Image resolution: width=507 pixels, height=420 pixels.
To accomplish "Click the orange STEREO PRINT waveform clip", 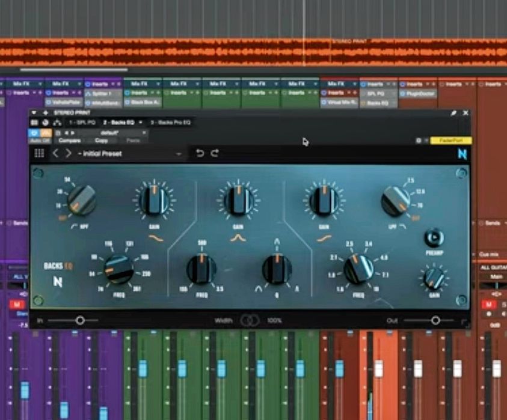I will [254, 53].
